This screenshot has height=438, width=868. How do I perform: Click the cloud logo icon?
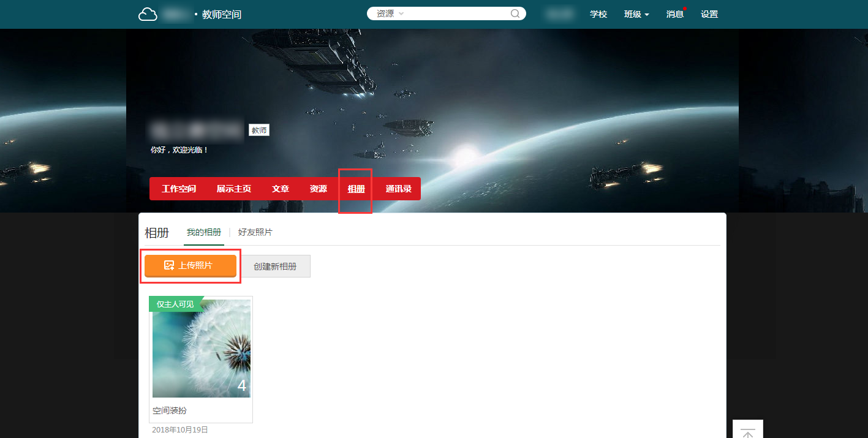148,14
